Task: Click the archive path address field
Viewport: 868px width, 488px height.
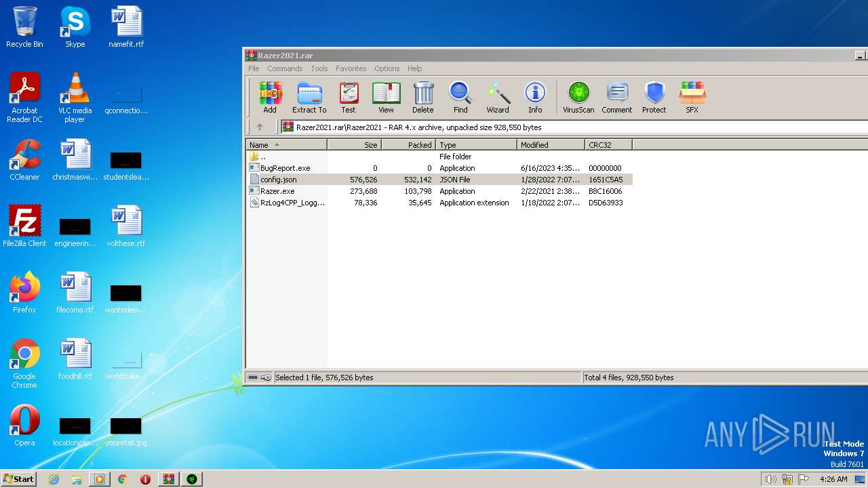Action: pos(573,127)
